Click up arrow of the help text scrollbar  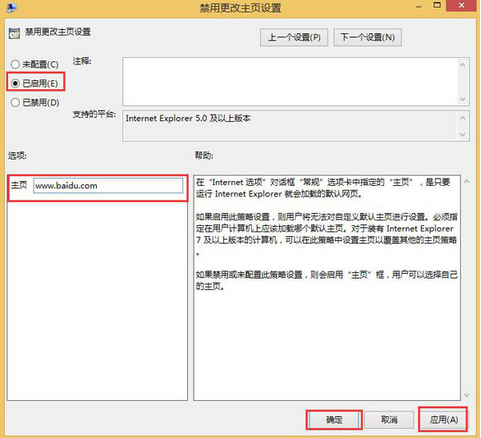(467, 182)
